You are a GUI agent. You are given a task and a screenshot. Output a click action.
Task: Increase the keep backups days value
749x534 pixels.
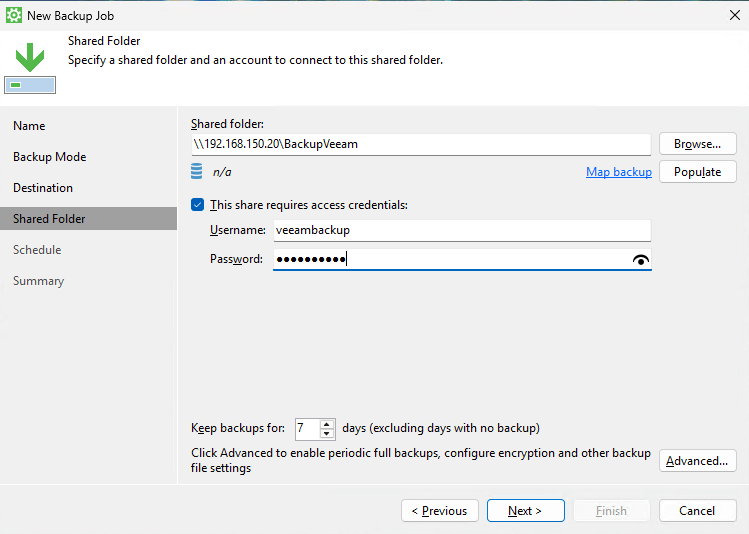[x=328, y=424]
